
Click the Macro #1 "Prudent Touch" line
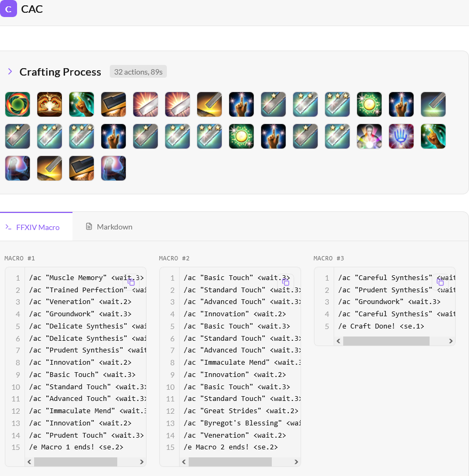click(86, 435)
